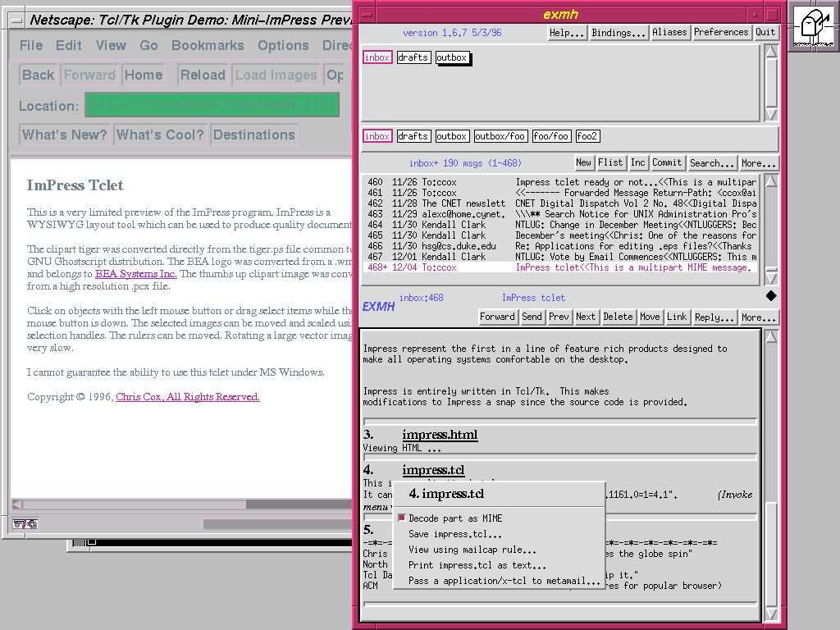
Task: Quit exmh with the Quit button
Action: click(765, 32)
